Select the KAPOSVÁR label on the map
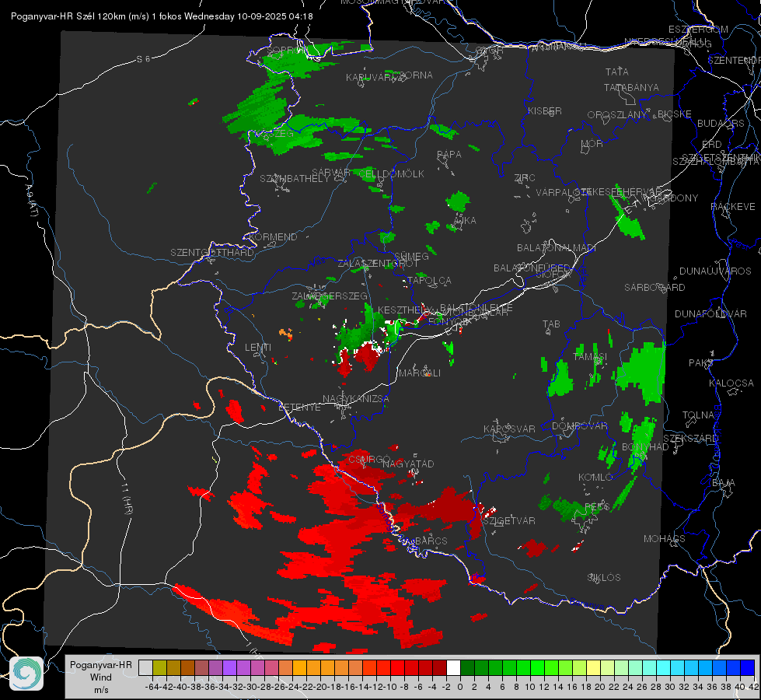The height and width of the screenshot is (700, 761). [509, 429]
